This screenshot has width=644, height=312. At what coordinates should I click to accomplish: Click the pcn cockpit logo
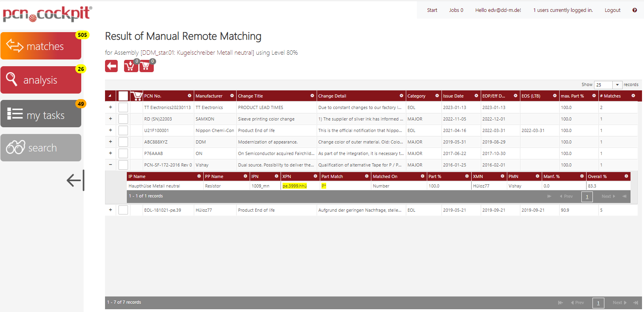(47, 14)
